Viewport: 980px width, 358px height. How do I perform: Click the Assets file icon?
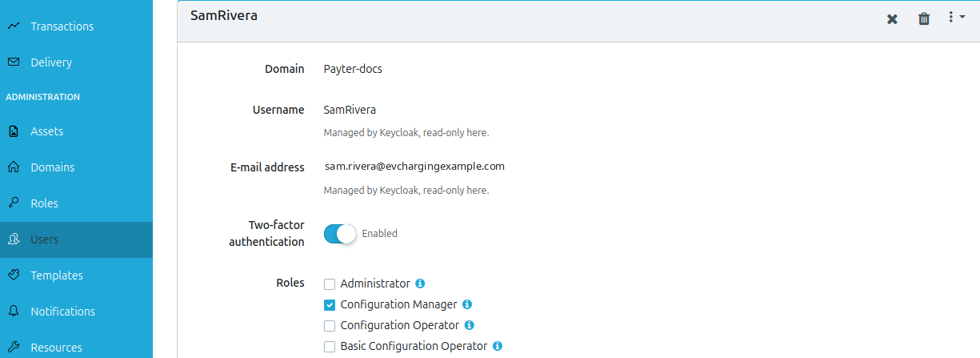pos(14,131)
